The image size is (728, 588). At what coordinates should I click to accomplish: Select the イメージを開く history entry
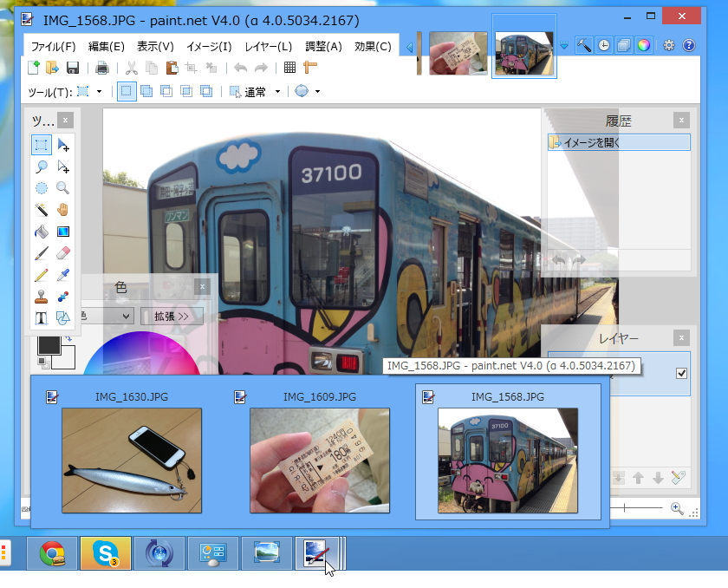(619, 142)
